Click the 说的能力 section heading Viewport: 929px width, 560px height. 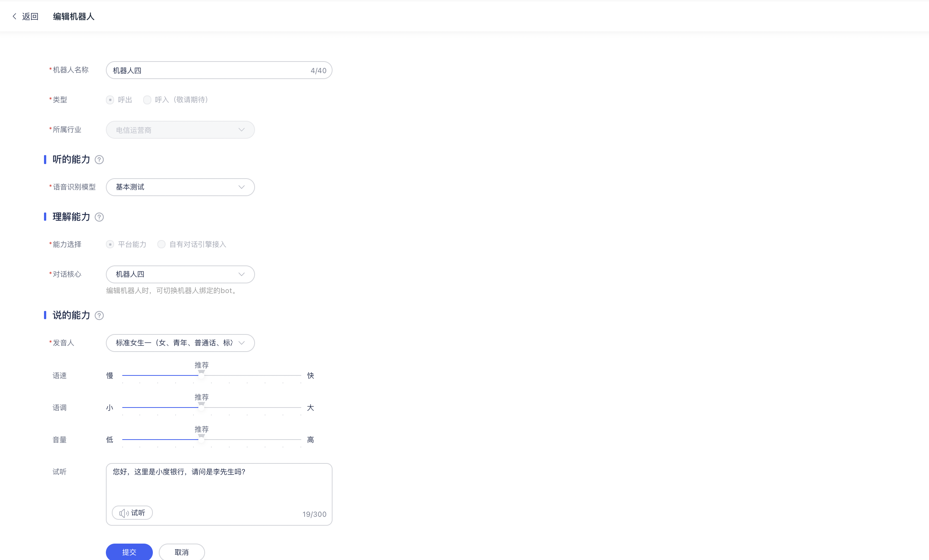[x=71, y=315]
